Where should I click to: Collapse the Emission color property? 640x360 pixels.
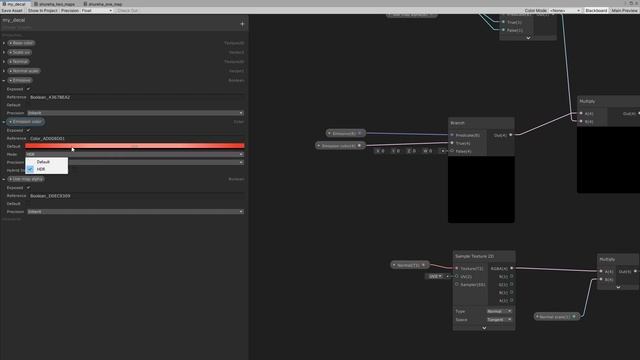coord(4,122)
